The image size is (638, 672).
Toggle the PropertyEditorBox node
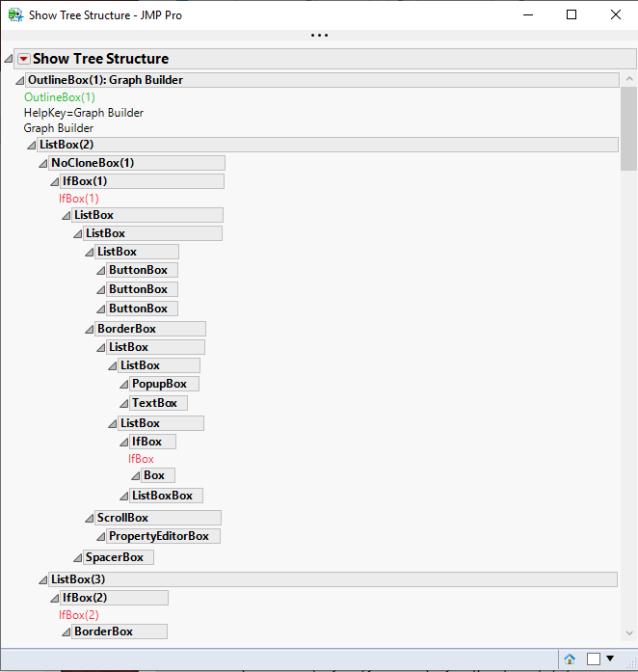click(x=100, y=537)
